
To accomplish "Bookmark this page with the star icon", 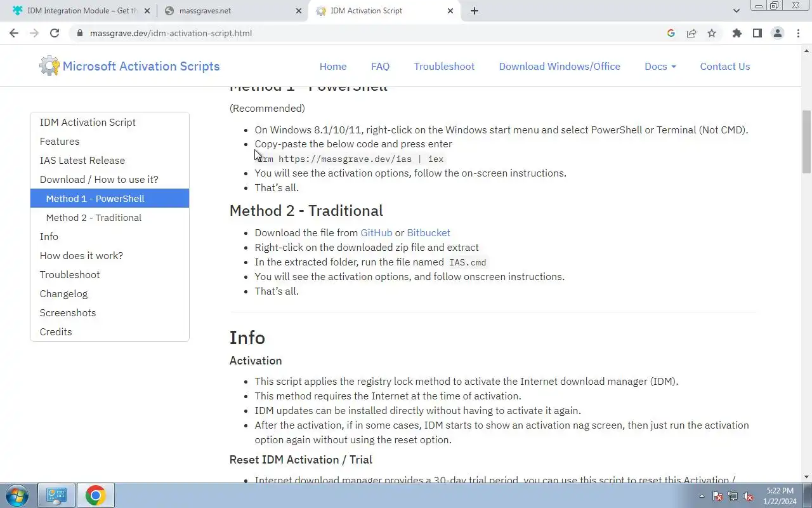I will (712, 33).
